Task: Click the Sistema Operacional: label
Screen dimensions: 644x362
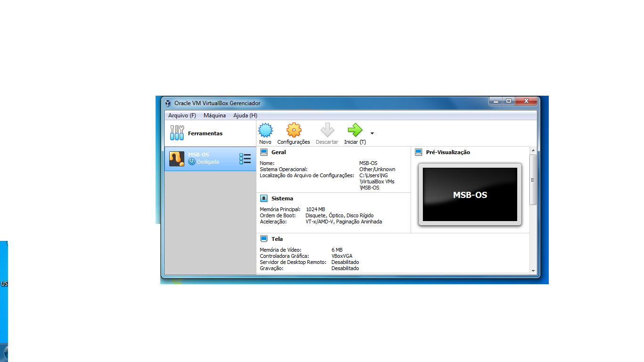Action: (x=283, y=169)
